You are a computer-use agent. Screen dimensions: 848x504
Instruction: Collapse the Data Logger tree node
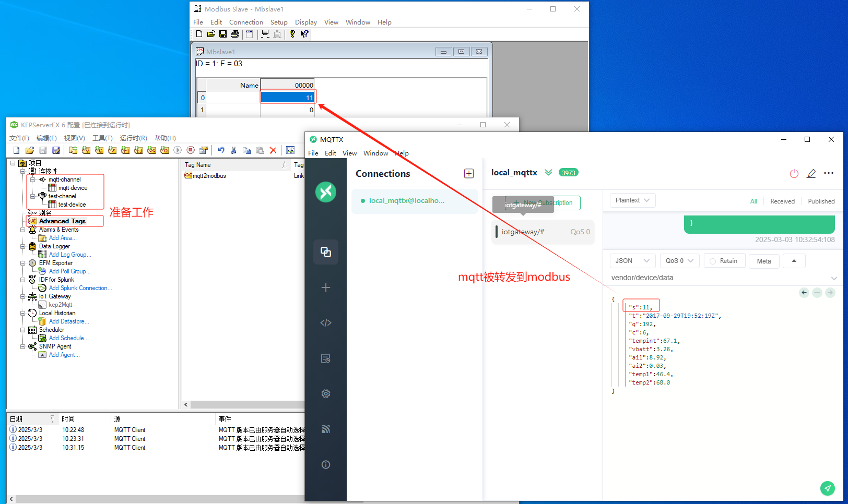tap(22, 246)
